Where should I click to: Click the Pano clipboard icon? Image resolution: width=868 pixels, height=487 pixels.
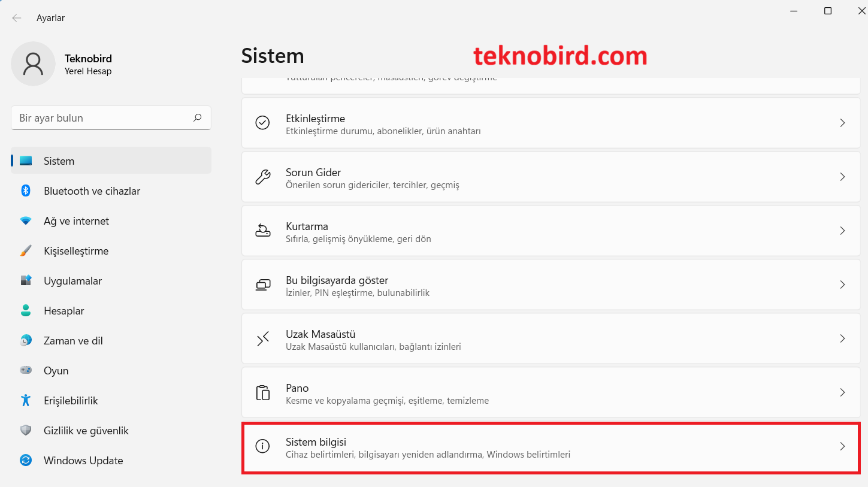coord(262,392)
